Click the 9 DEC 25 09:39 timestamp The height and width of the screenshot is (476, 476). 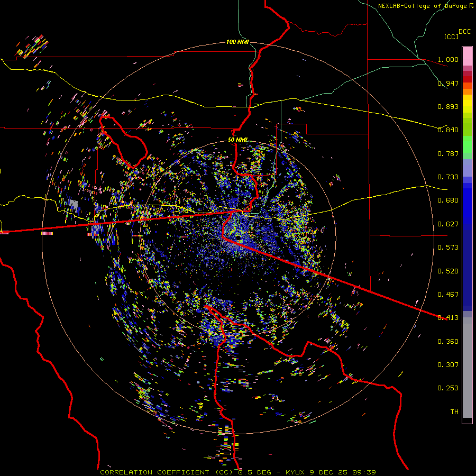pos(343,472)
